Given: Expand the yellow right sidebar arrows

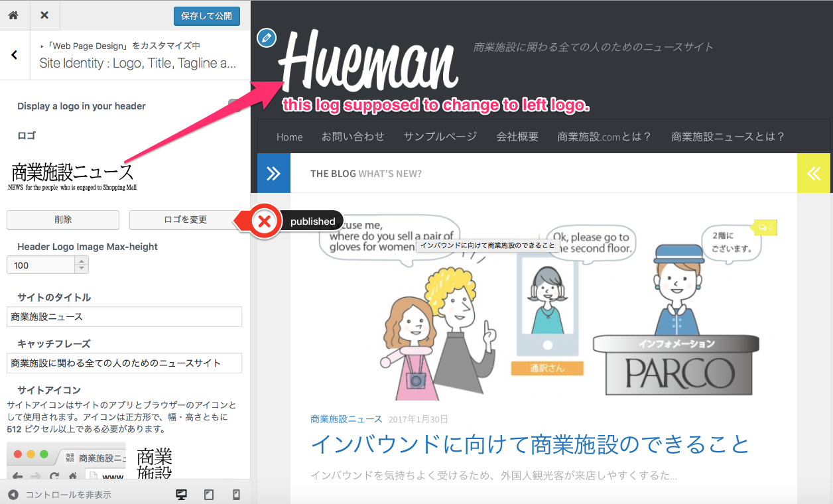Looking at the screenshot, I should click(814, 173).
